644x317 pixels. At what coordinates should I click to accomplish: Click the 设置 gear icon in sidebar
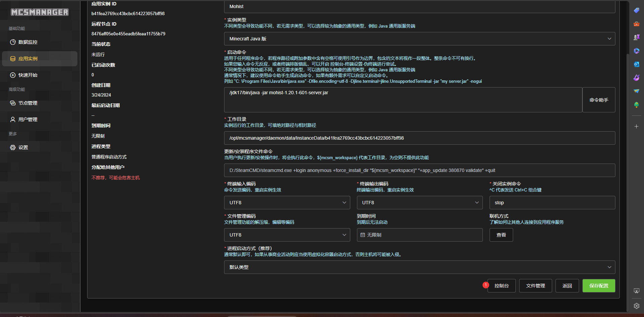click(13, 147)
